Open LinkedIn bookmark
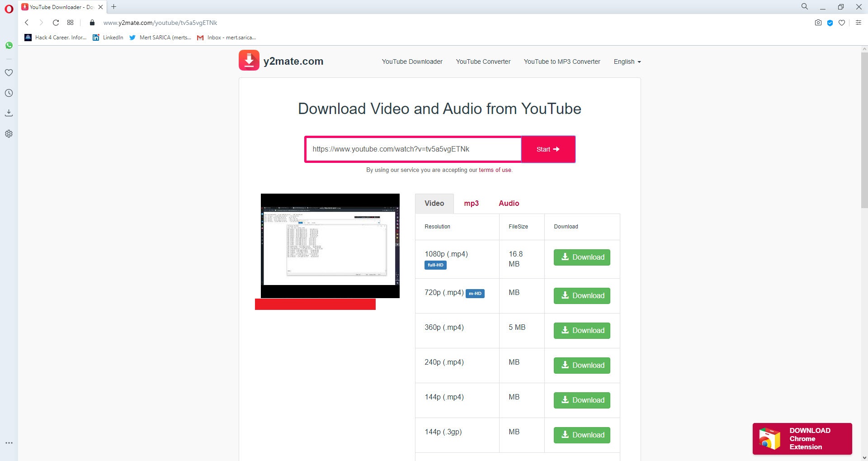 click(108, 38)
